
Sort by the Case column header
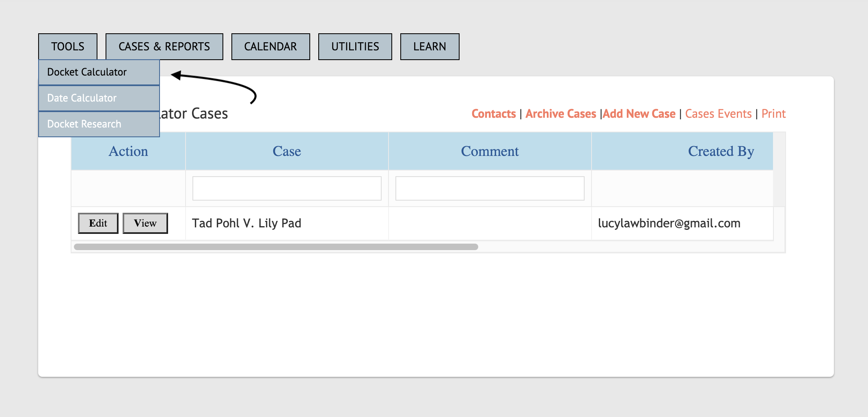[x=287, y=151]
